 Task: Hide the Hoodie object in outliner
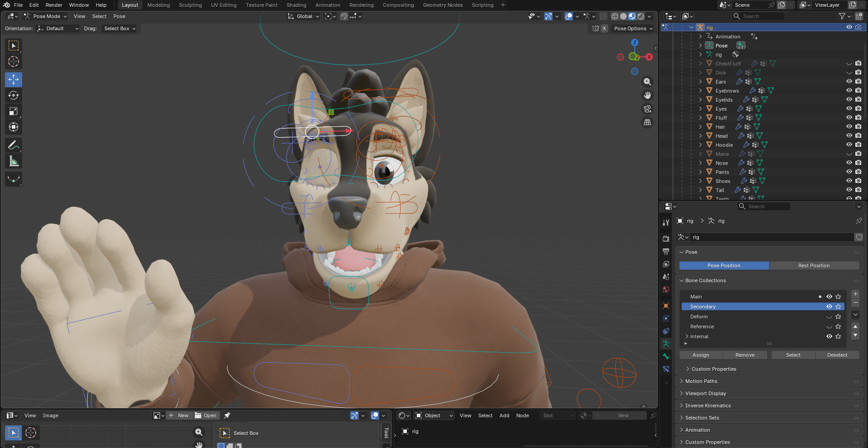849,145
